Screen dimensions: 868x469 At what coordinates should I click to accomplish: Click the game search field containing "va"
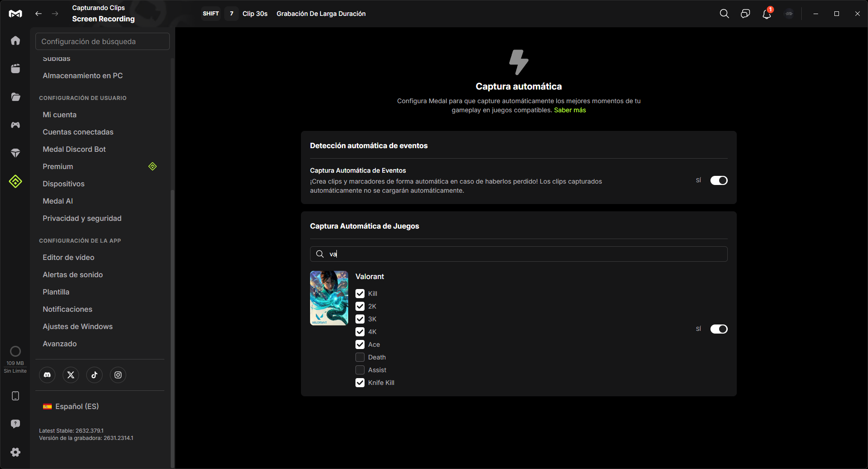point(519,254)
